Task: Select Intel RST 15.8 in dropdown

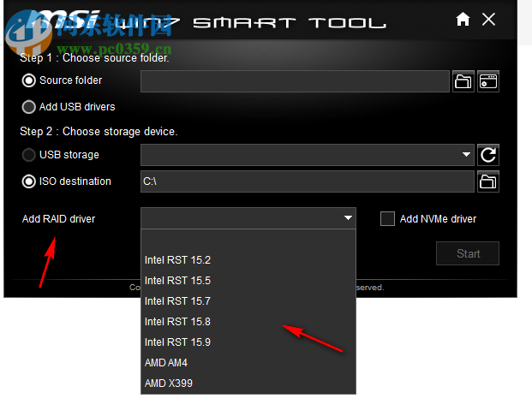Action: coord(248,322)
